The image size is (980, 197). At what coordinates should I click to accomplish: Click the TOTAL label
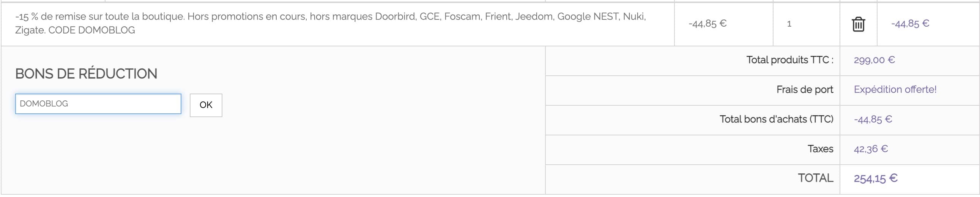815,178
